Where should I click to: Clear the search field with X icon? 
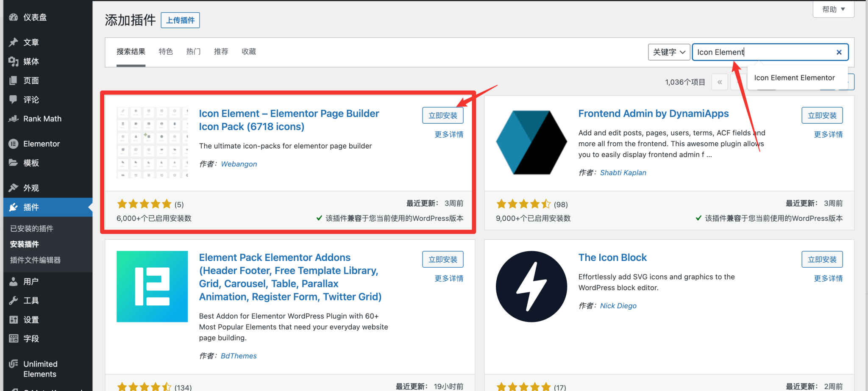pyautogui.click(x=839, y=52)
